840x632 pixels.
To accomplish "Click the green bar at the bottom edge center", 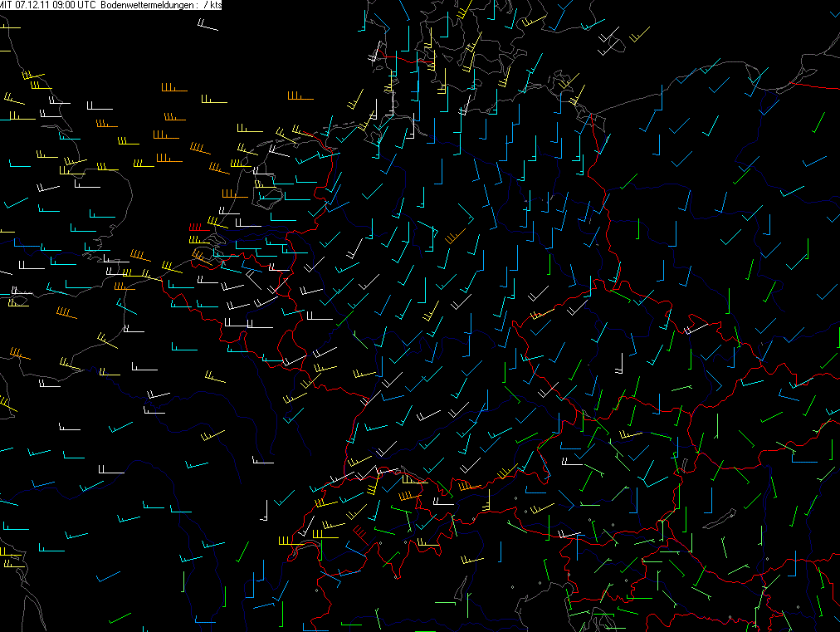I will click(424, 630).
